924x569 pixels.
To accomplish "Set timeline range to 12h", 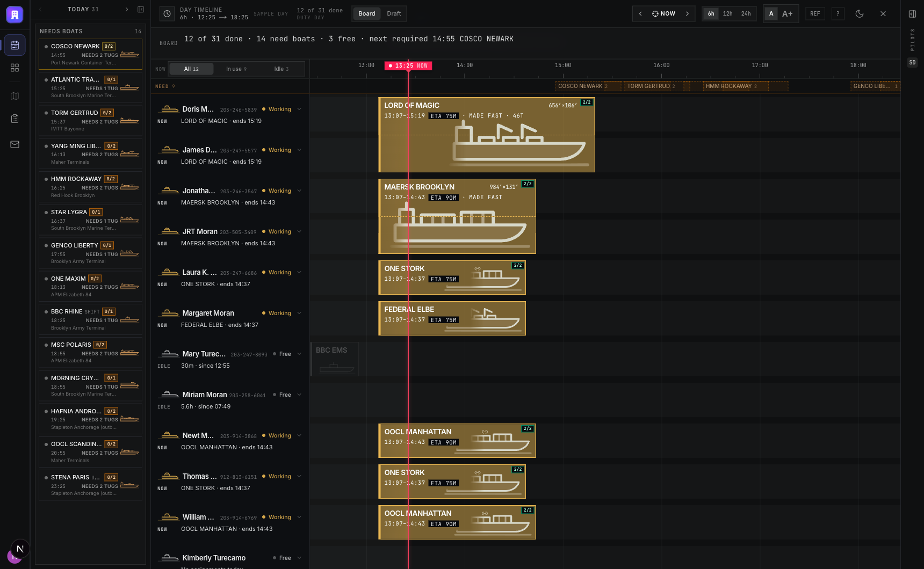I will [727, 14].
